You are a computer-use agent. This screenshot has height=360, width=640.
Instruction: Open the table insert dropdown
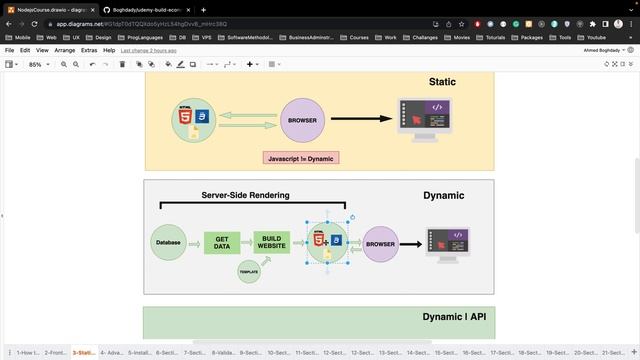(x=274, y=64)
